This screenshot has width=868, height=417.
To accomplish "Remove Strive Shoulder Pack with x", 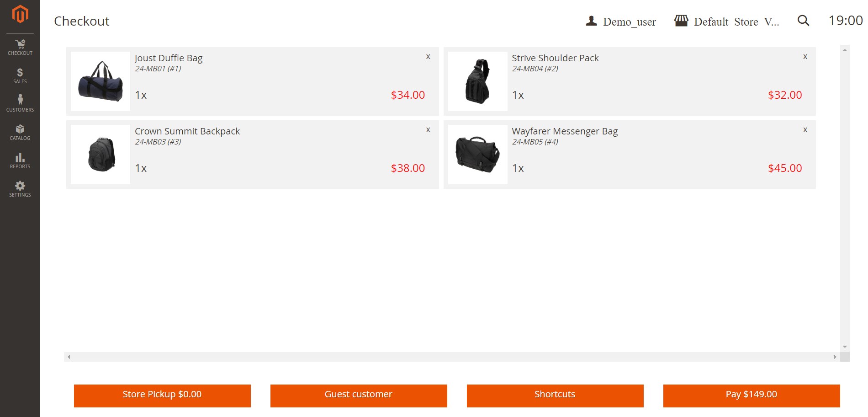I will pos(805,57).
